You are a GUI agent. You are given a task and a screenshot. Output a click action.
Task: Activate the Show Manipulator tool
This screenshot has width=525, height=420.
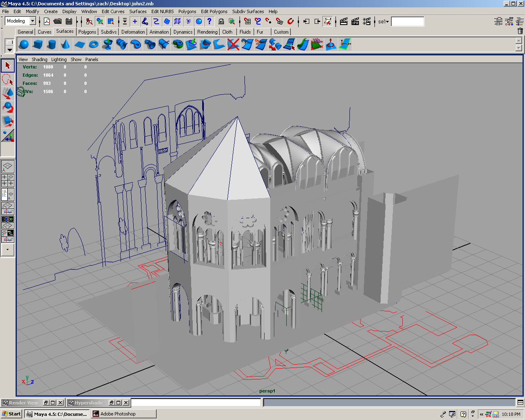(8, 135)
